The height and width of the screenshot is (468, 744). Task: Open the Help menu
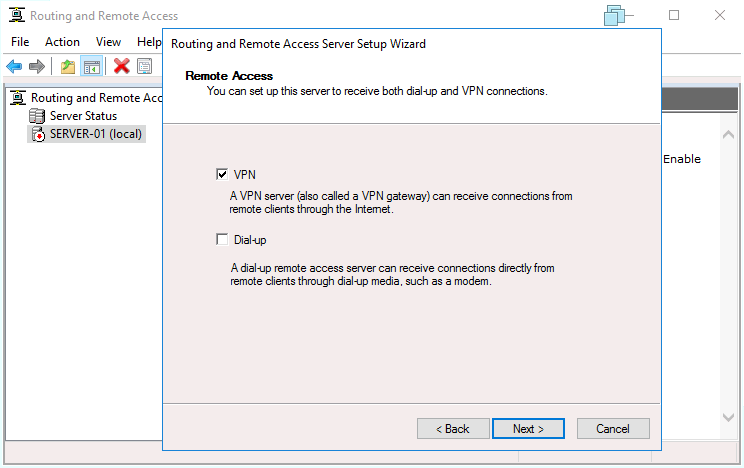click(149, 42)
